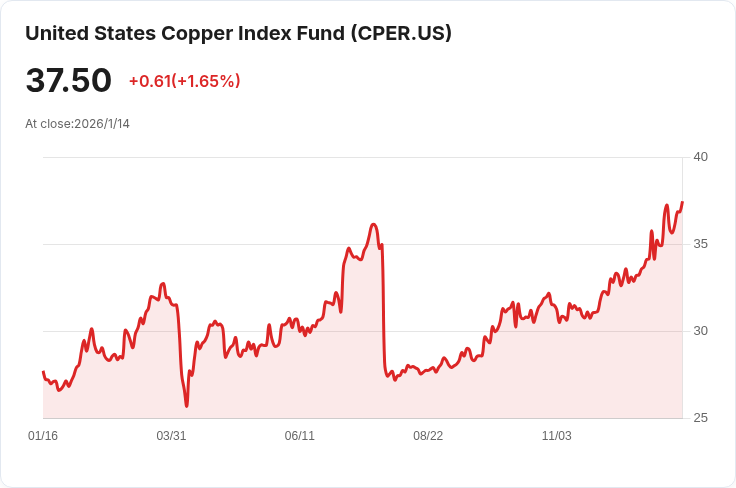Click the summer peak near 36 on the line
This screenshot has height=488, width=736.
374,224
